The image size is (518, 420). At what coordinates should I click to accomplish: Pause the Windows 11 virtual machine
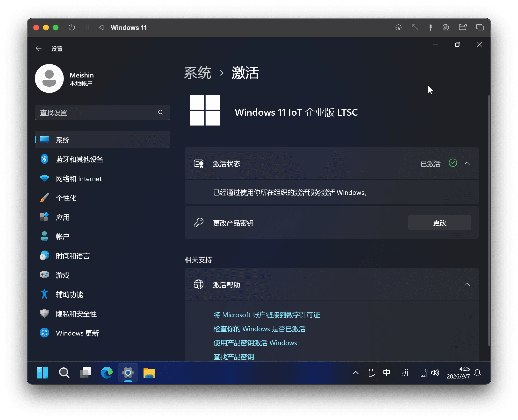[x=87, y=27]
